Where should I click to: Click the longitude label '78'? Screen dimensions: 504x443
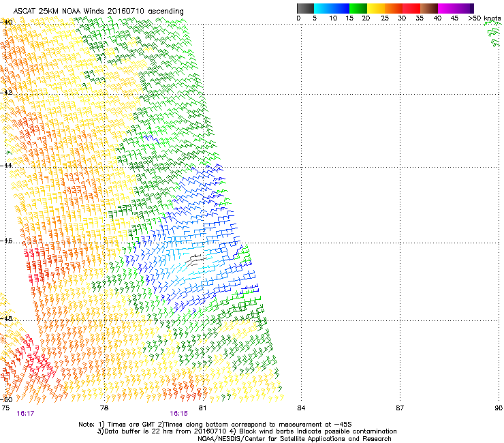104,408
